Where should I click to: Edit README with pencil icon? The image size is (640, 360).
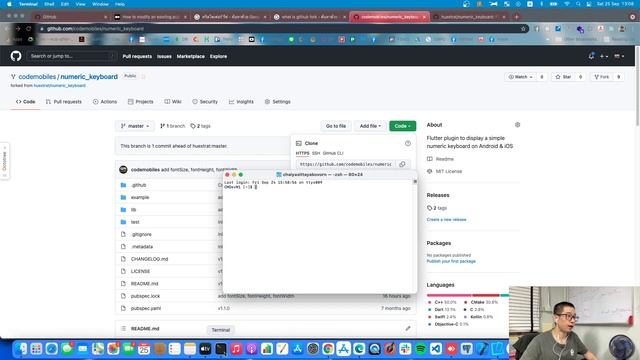(x=408, y=328)
